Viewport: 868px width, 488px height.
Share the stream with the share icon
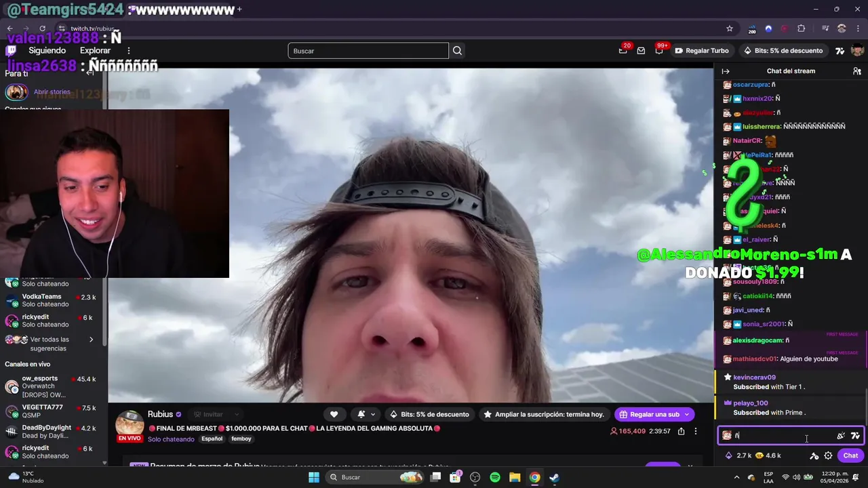click(681, 431)
